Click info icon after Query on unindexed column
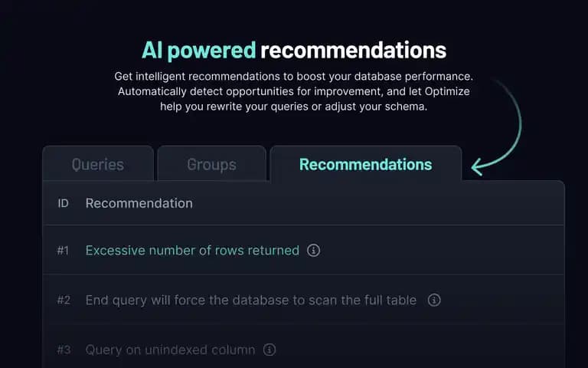The height and width of the screenshot is (368, 588). [x=269, y=350]
